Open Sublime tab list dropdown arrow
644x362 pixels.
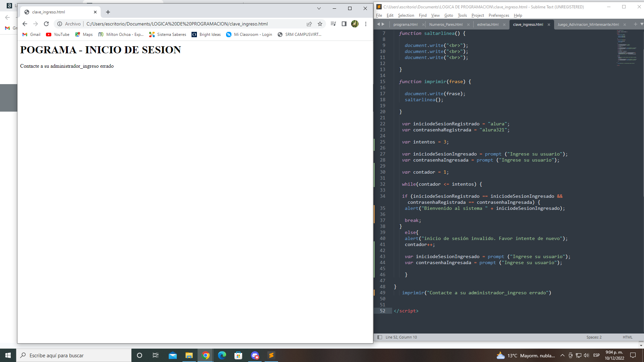point(642,24)
